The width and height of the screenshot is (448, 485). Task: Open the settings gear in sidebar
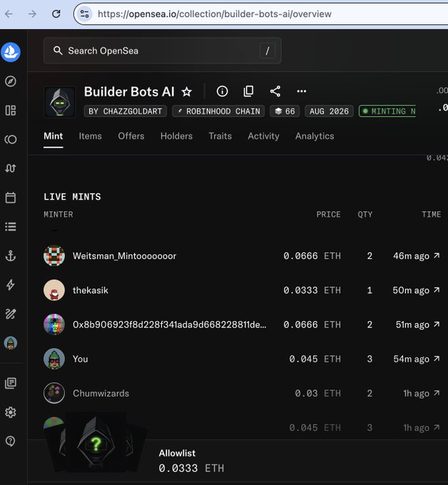[11, 412]
